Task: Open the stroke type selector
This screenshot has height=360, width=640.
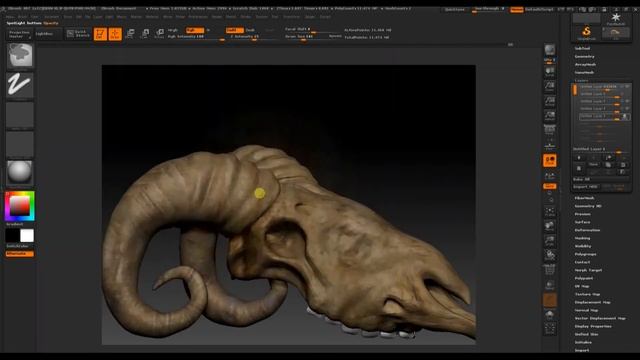Action: pos(20,85)
